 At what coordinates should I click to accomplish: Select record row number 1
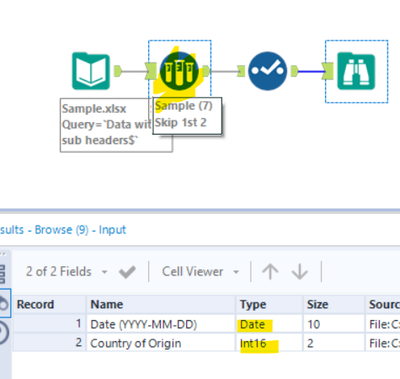[x=49, y=324]
